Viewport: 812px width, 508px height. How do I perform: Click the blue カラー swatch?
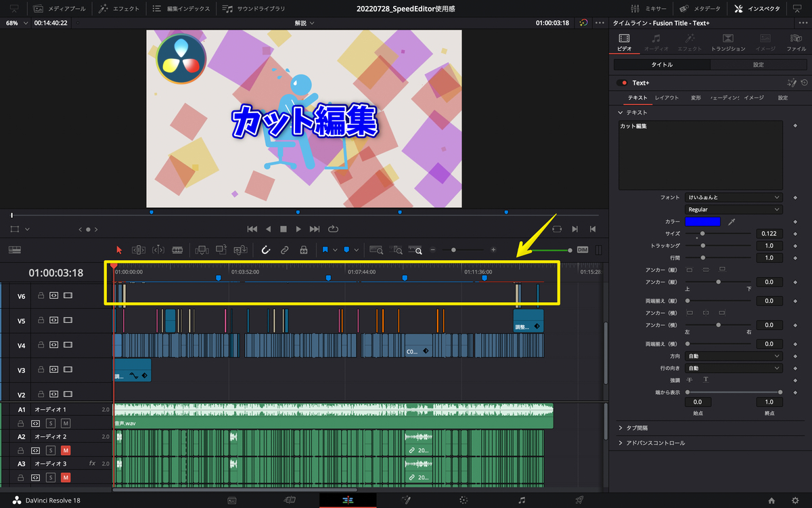pos(702,221)
